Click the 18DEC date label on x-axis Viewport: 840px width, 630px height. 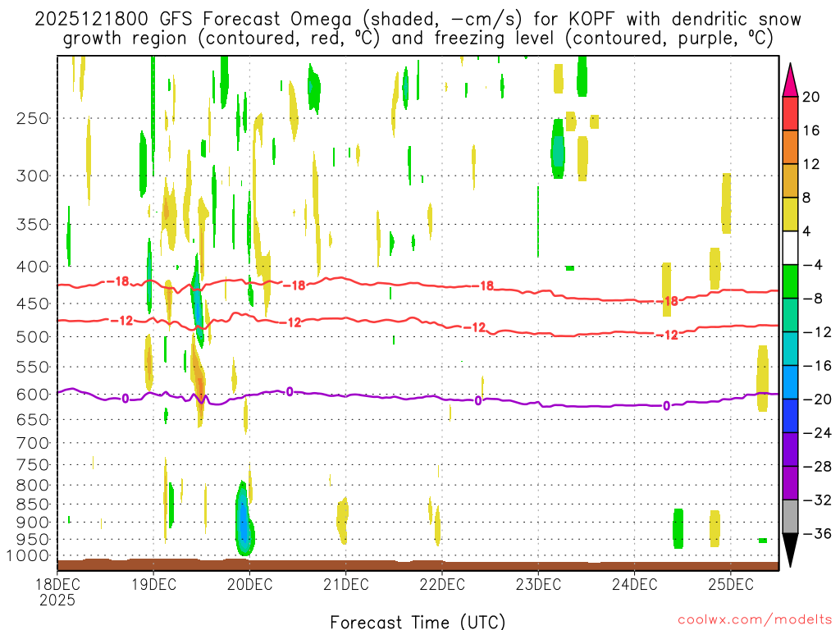pyautogui.click(x=57, y=584)
